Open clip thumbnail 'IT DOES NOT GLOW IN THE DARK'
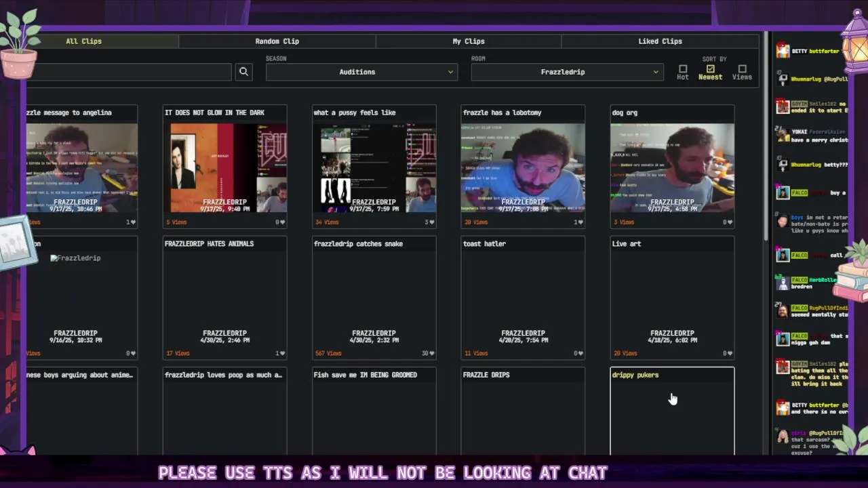This screenshot has height=488, width=868. coord(225,167)
